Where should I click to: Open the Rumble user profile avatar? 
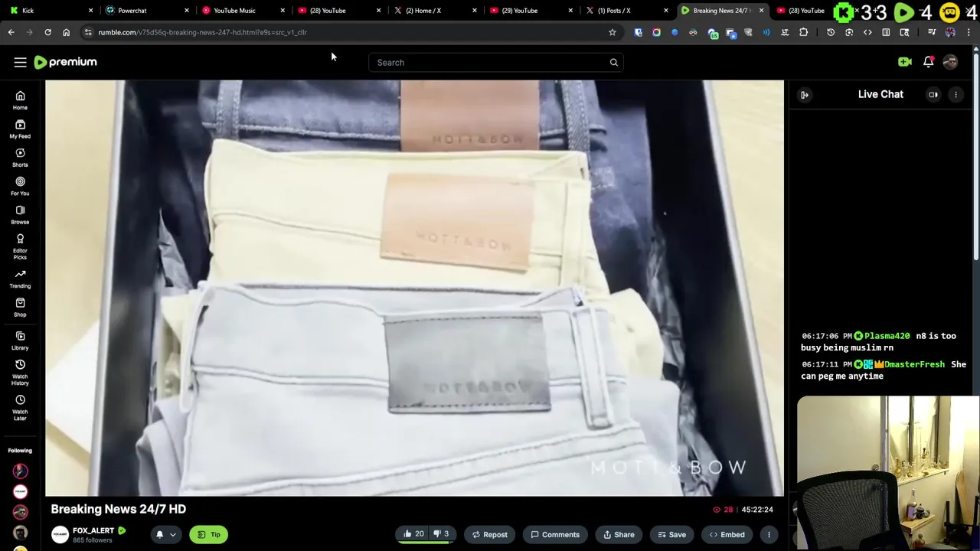(950, 62)
